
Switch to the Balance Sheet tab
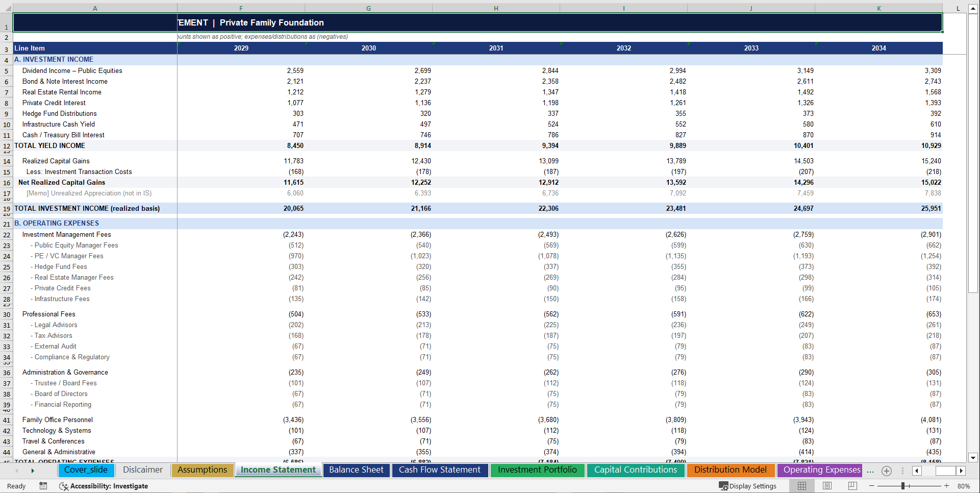pos(356,470)
